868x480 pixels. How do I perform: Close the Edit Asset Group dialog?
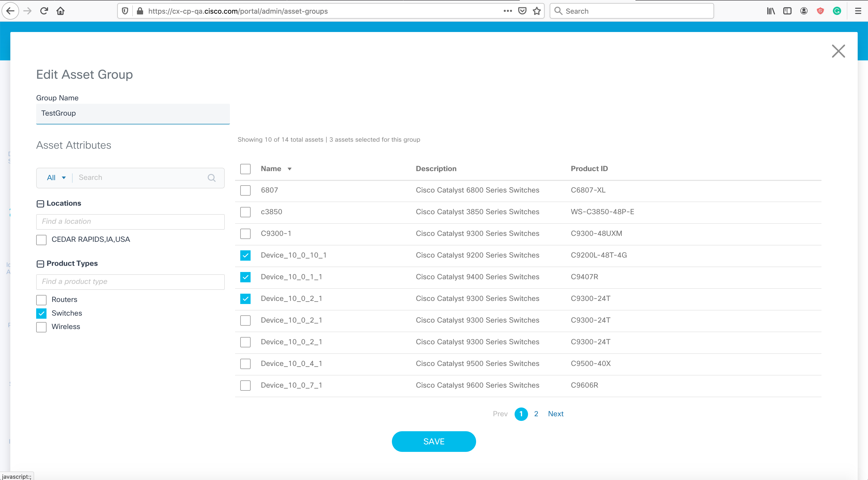[838, 51]
